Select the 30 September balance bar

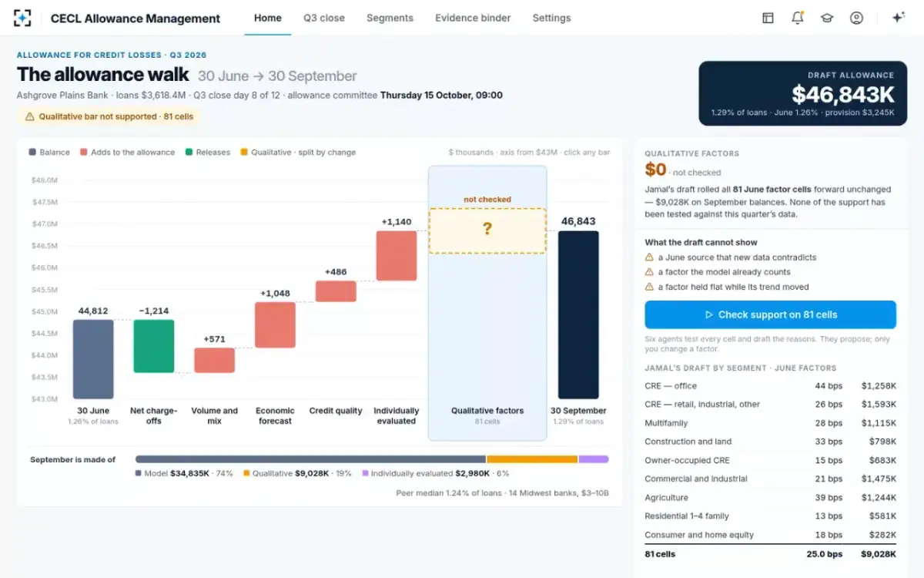tap(578, 314)
